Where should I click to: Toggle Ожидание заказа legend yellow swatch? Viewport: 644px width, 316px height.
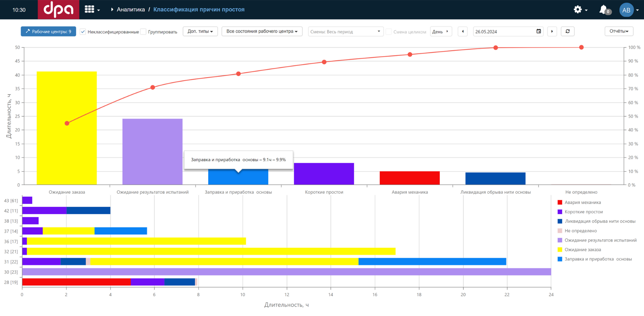coord(560,249)
